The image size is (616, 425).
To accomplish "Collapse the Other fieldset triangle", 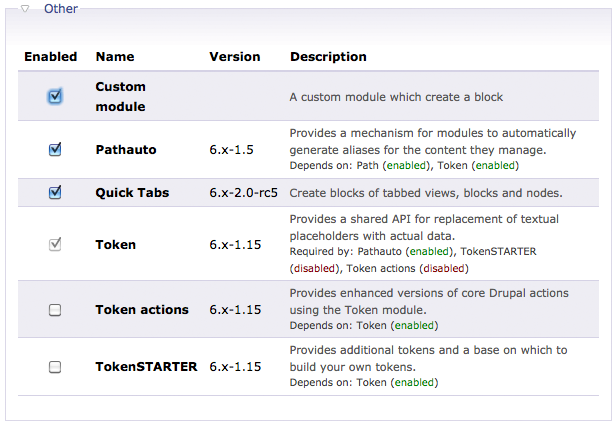I will coord(25,9).
